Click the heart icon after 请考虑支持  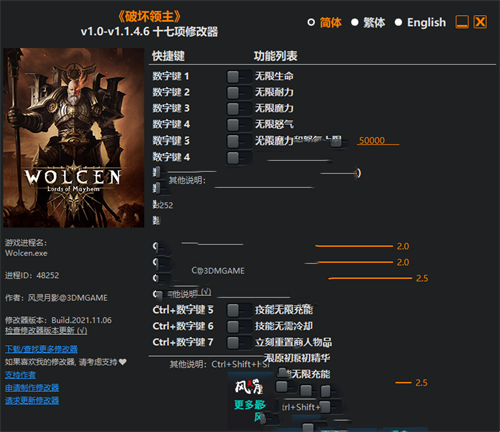tap(123, 362)
